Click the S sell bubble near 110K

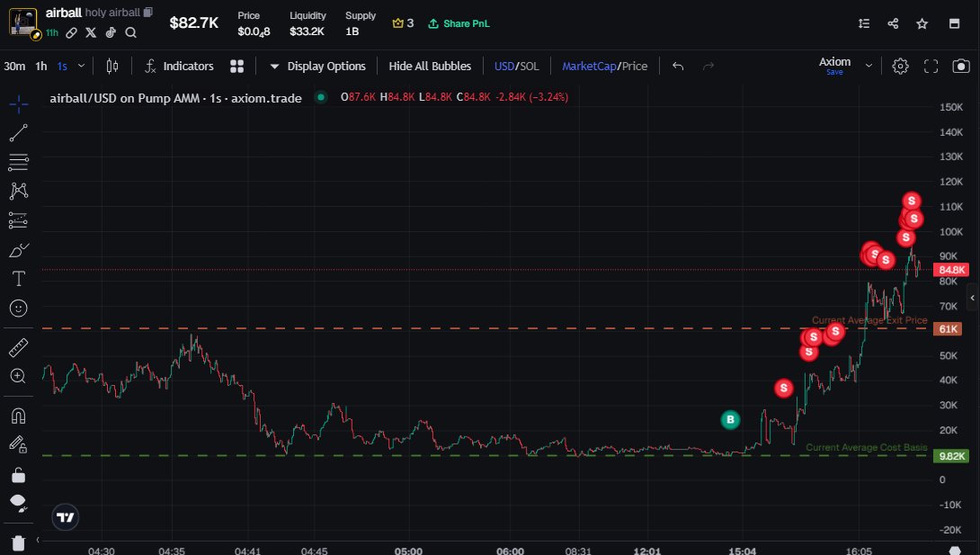912,201
